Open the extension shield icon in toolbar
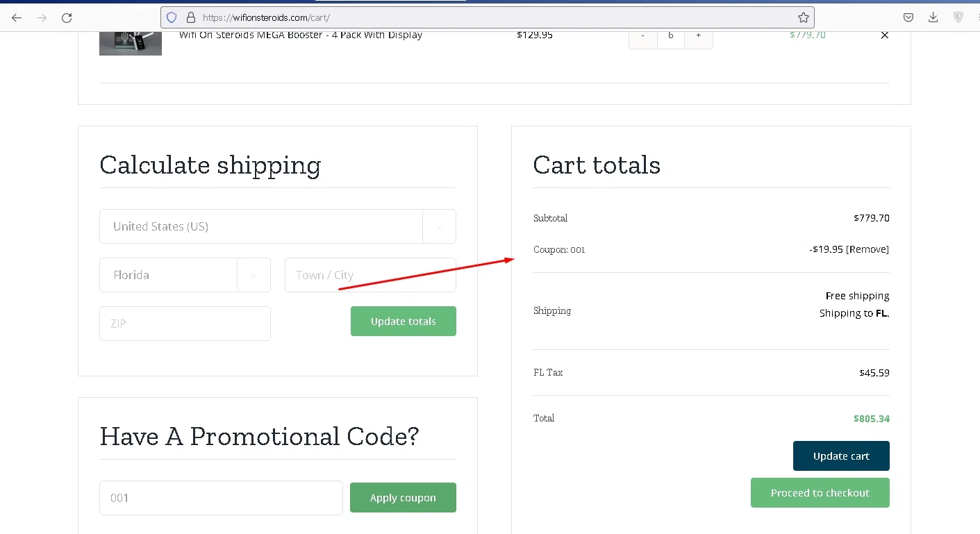 coord(958,17)
